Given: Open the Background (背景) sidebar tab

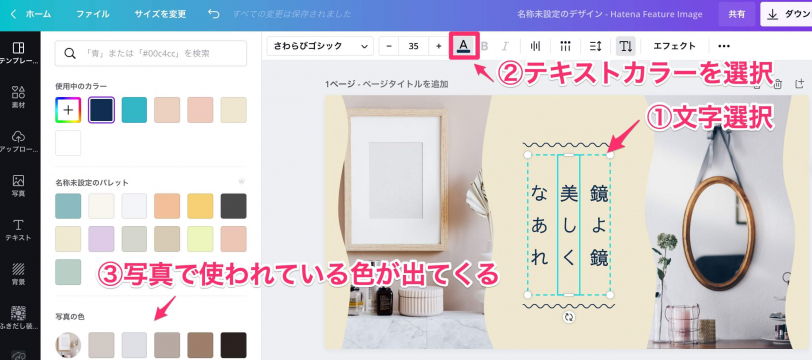Looking at the screenshot, I should 19,275.
